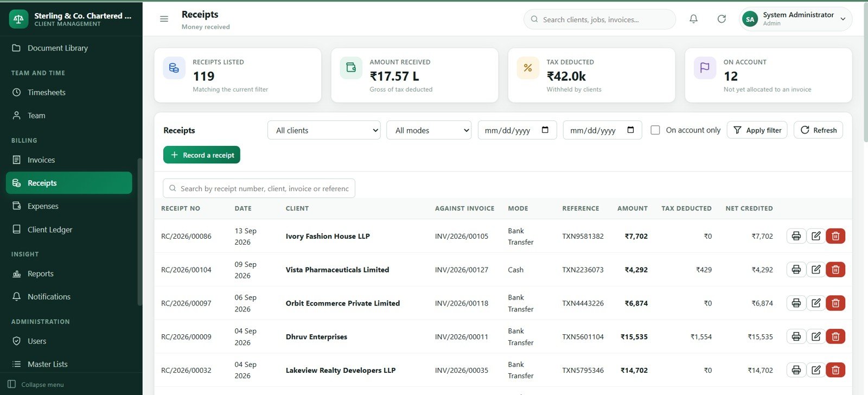The width and height of the screenshot is (868, 395).
Task: Select Receipts in the sidebar
Action: (69, 183)
